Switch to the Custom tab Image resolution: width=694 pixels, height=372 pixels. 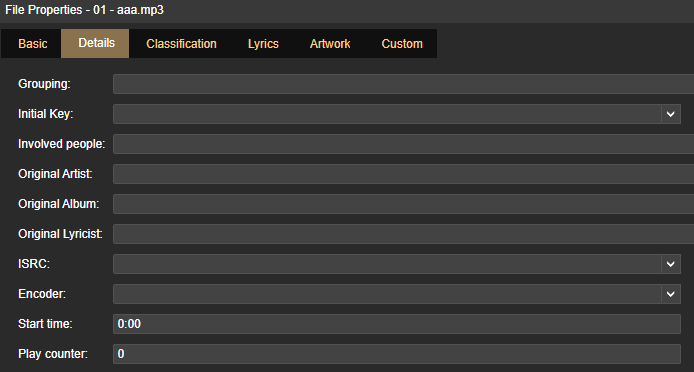(402, 44)
